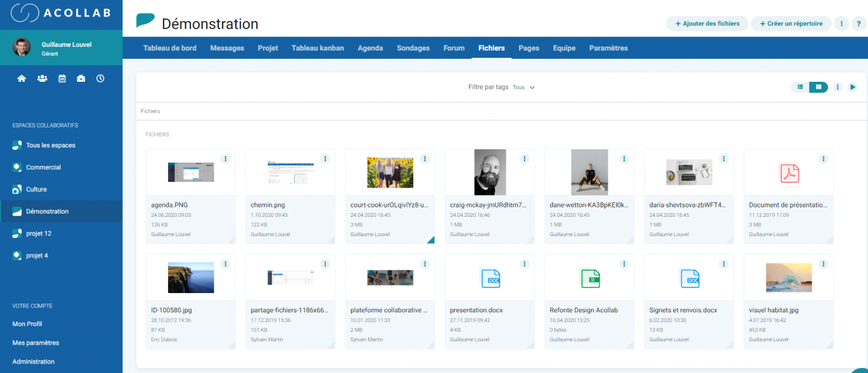868x373 pixels.
Task: Open the home icon in sidebar
Action: coord(22,79)
